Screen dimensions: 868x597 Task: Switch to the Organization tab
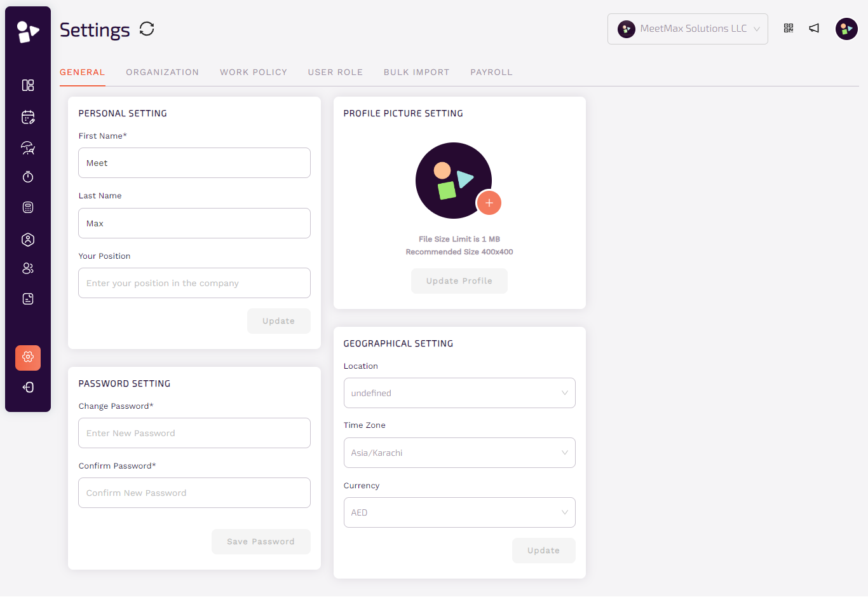click(162, 72)
